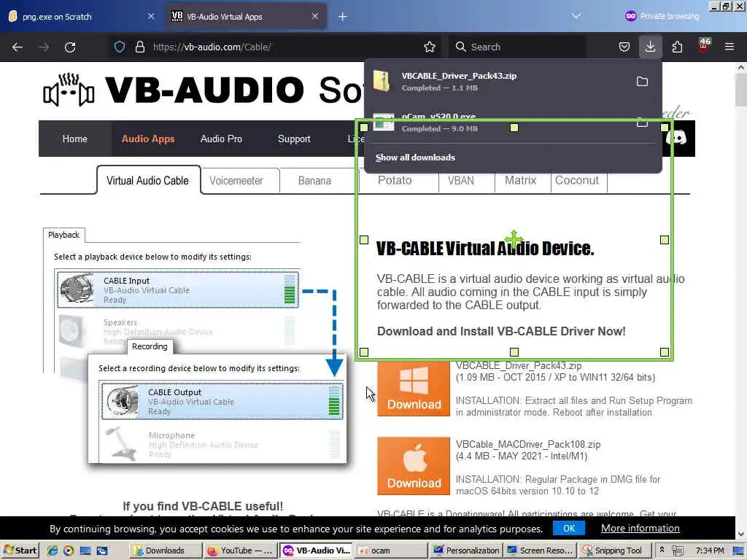This screenshot has width=747, height=560.
Task: Launch Windows Media Player from taskbar
Action: (x=69, y=551)
